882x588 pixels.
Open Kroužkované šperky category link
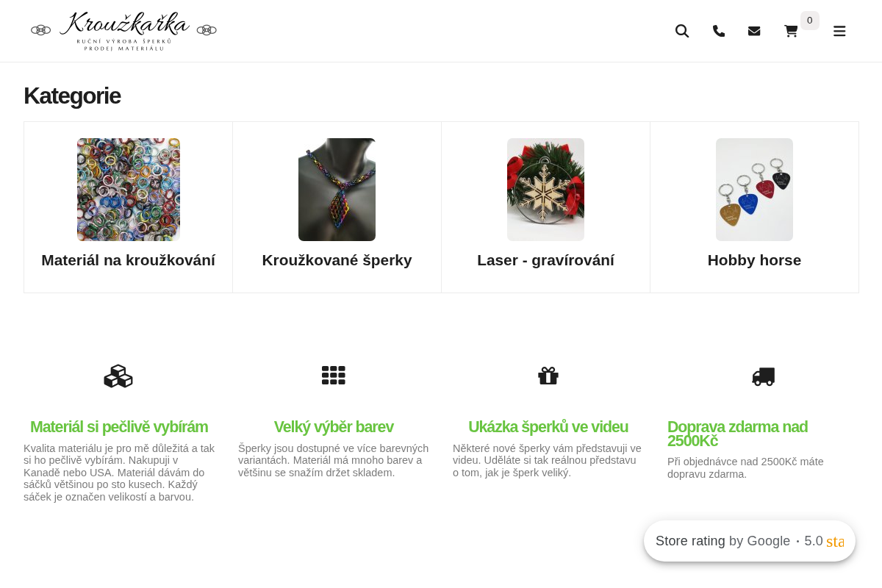(337, 260)
